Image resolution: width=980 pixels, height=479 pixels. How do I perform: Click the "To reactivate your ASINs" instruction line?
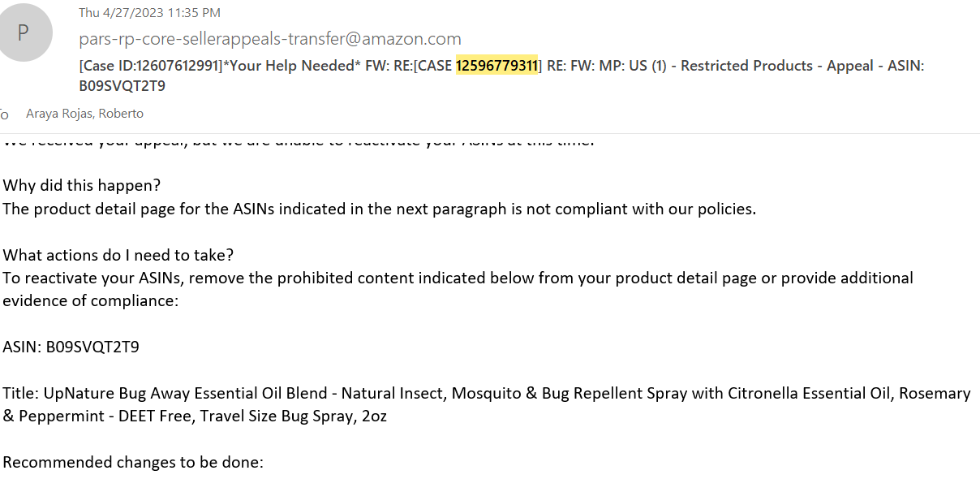coord(458,278)
